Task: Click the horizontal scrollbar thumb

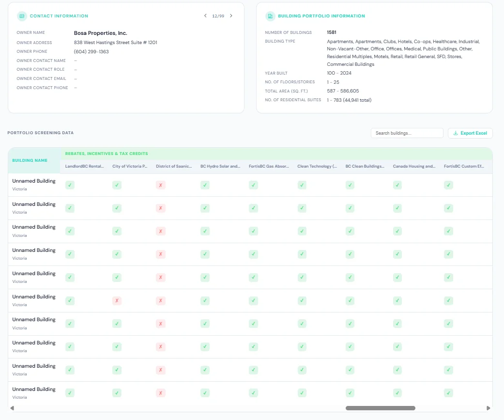Action: tap(380, 408)
